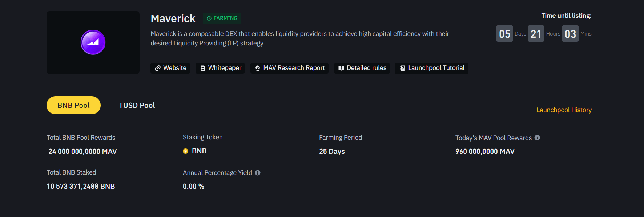
Task: Click the chain-link icon beside Website
Action: tap(158, 68)
